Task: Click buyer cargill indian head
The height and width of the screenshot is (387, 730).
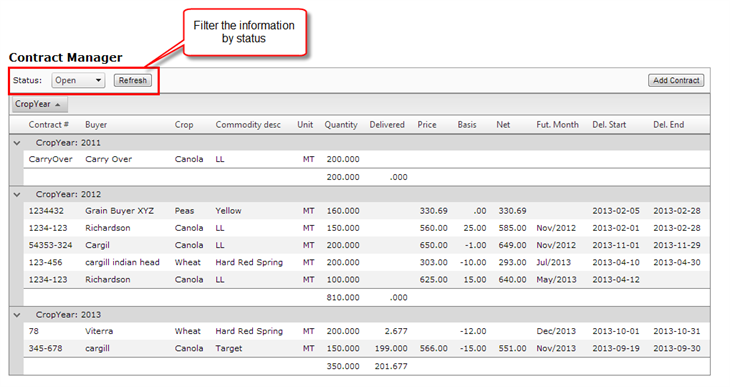Action: (x=122, y=263)
